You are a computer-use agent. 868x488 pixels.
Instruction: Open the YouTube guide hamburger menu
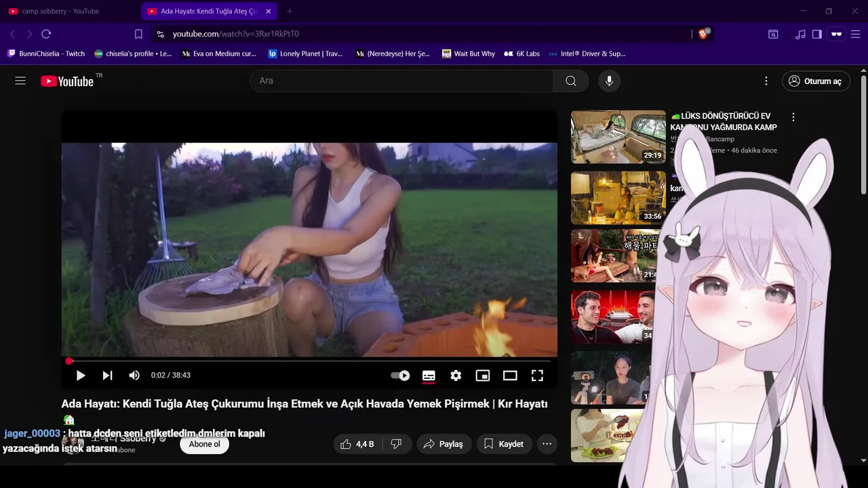tap(20, 81)
